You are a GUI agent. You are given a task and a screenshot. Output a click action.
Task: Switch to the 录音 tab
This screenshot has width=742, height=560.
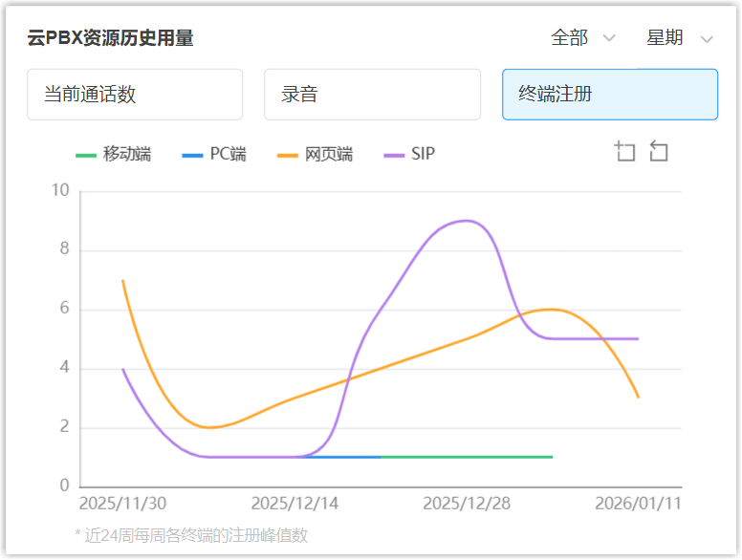(x=372, y=95)
